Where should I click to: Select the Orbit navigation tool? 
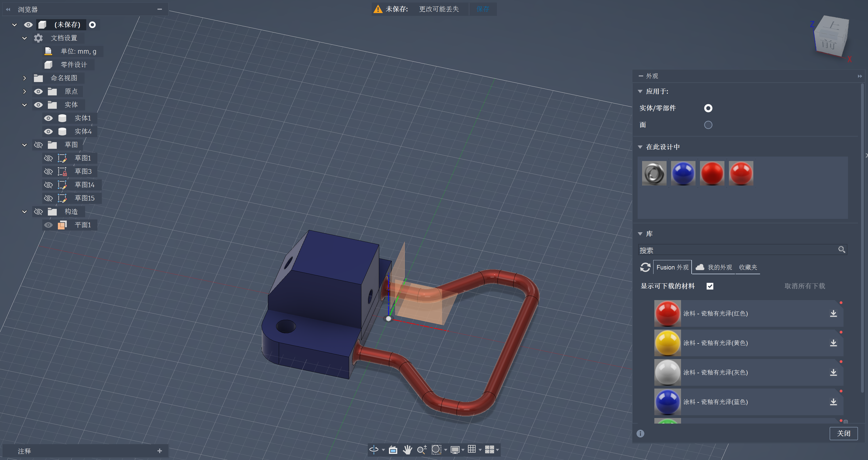click(x=374, y=449)
